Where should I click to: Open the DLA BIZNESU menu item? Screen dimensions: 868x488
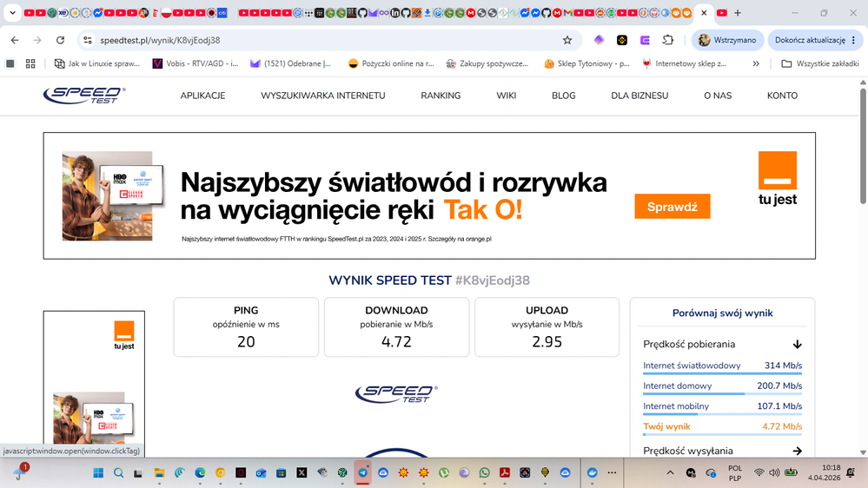tap(639, 96)
